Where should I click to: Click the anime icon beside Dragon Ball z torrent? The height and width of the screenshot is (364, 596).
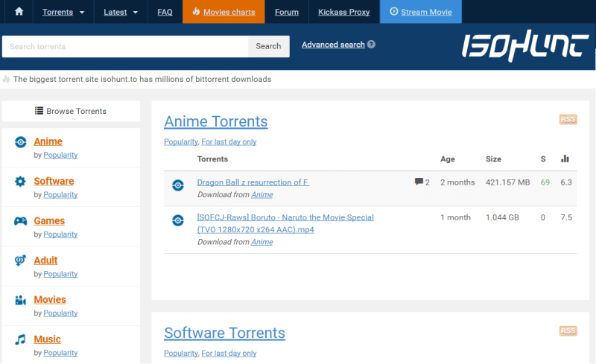178,185
